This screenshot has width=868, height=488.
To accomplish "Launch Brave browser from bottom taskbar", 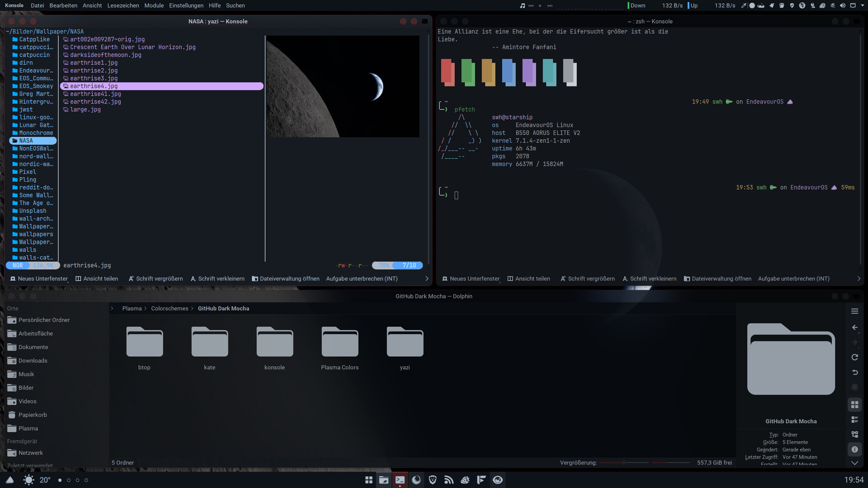I will click(433, 480).
